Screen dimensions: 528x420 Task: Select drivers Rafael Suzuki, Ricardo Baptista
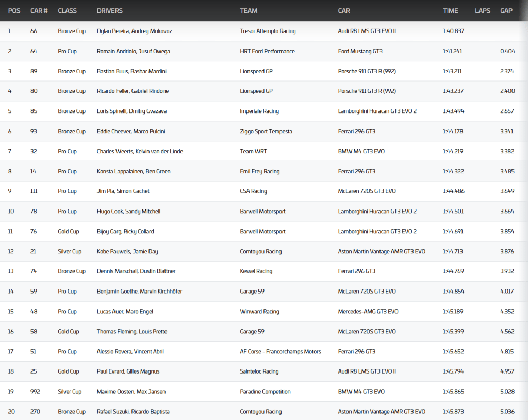click(133, 412)
